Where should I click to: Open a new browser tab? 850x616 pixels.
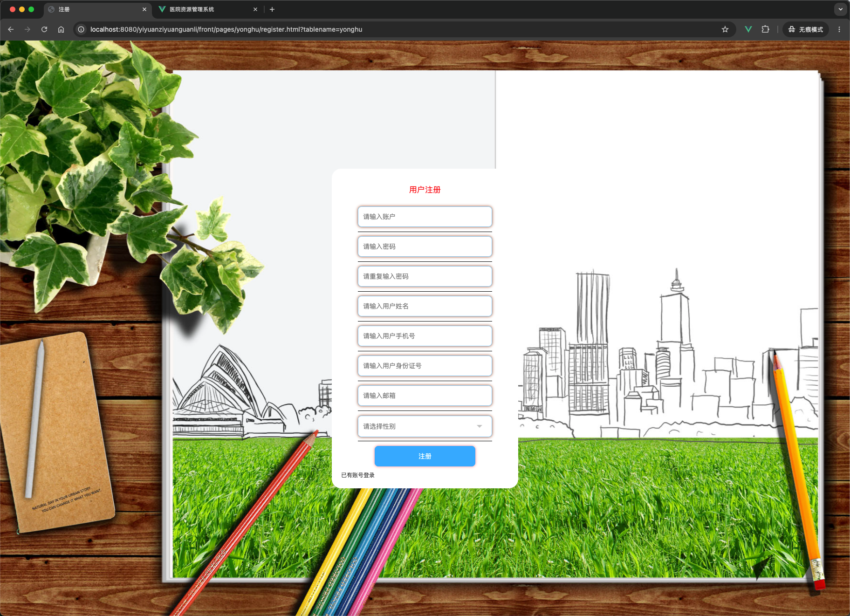tap(272, 9)
